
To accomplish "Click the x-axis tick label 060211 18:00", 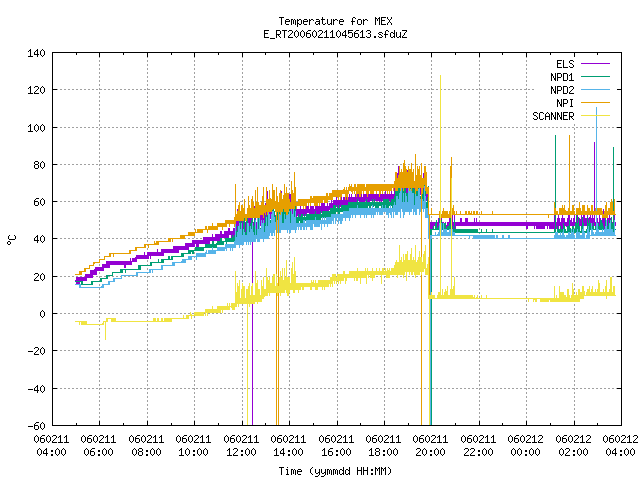I will click(x=384, y=446).
